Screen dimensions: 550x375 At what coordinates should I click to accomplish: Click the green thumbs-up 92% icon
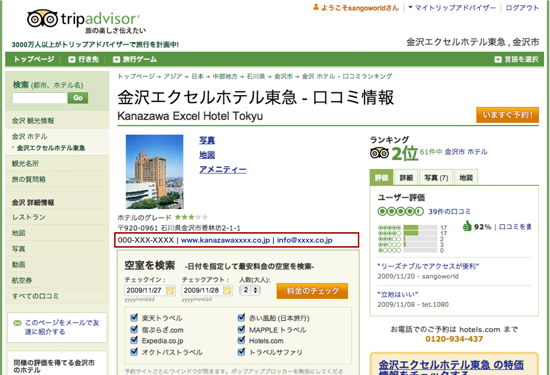click(x=467, y=226)
